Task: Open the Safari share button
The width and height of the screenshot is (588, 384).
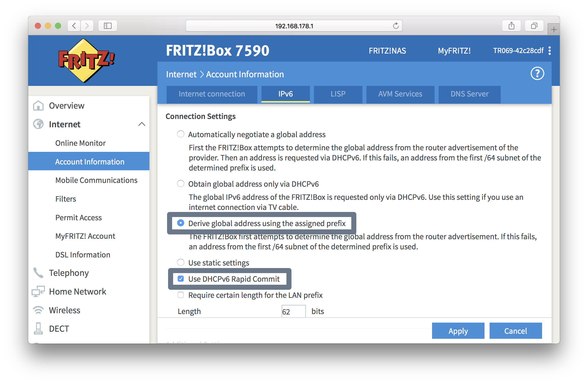Action: (512, 26)
